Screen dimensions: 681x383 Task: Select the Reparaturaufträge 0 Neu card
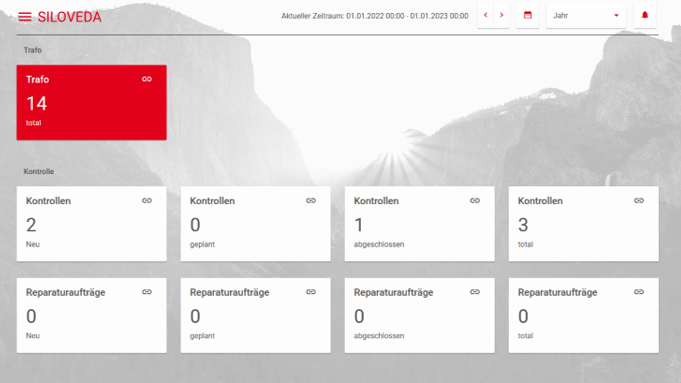pos(92,315)
